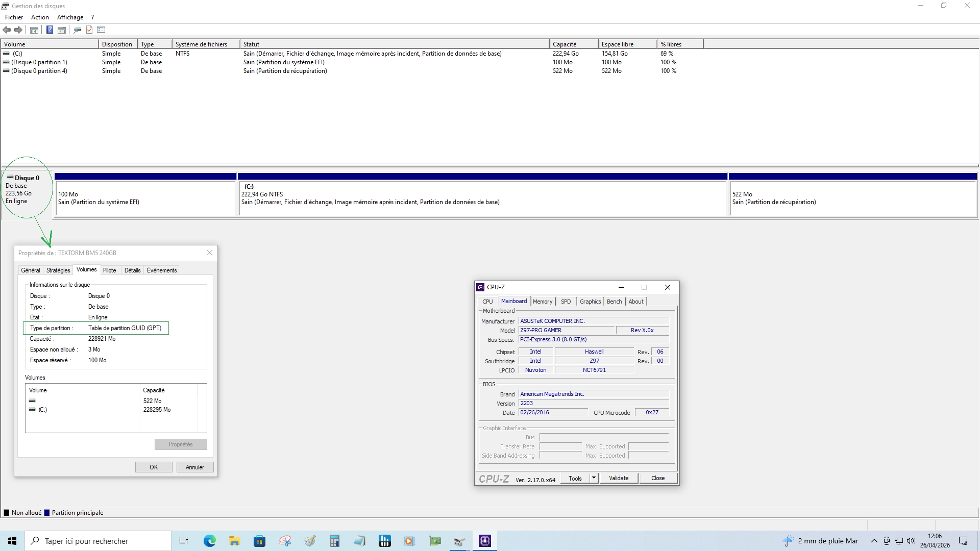Open CPU-Z from the taskbar
Image resolution: width=980 pixels, height=551 pixels.
(x=484, y=541)
